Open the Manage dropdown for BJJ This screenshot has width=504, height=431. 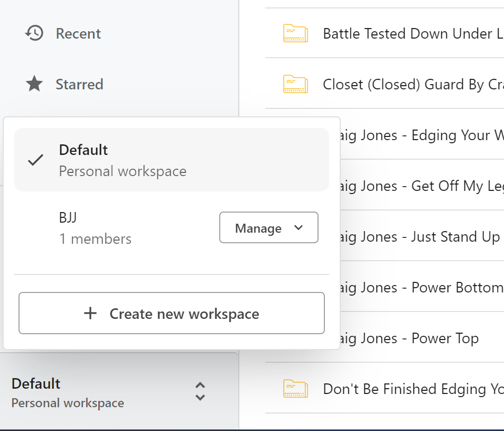(269, 227)
